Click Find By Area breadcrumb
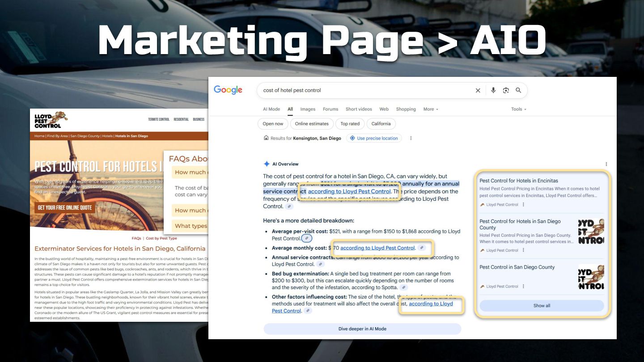Image resolution: width=644 pixels, height=362 pixels. point(57,136)
